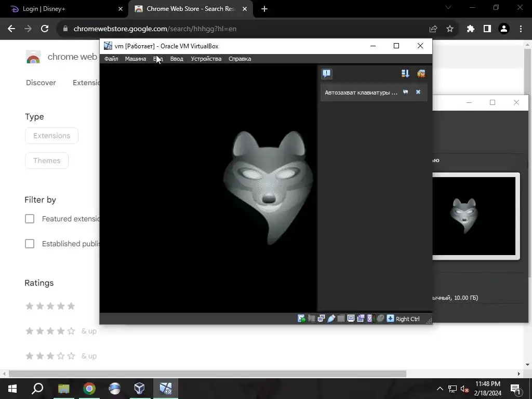The image size is (532, 399).
Task: Click the notification center speech-bubble icon in VirtualBox
Action: pos(327,74)
